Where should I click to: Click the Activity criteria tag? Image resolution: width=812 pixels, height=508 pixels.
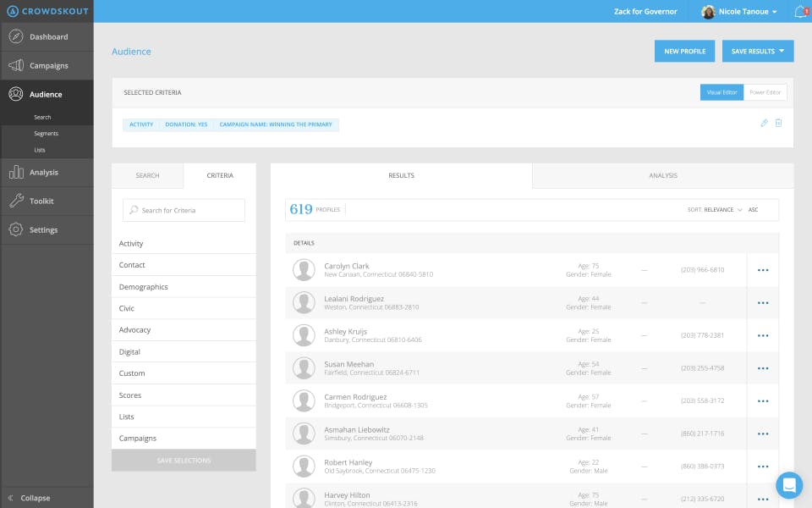(x=141, y=124)
